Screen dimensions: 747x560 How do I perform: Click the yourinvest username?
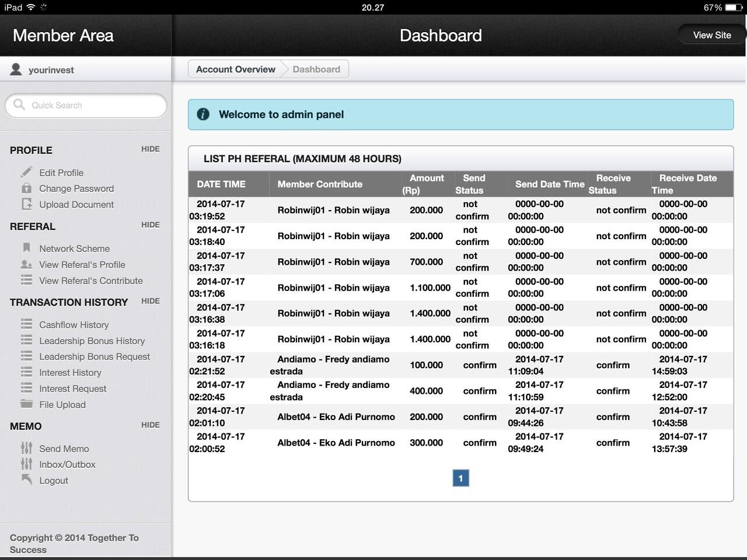[x=51, y=70]
